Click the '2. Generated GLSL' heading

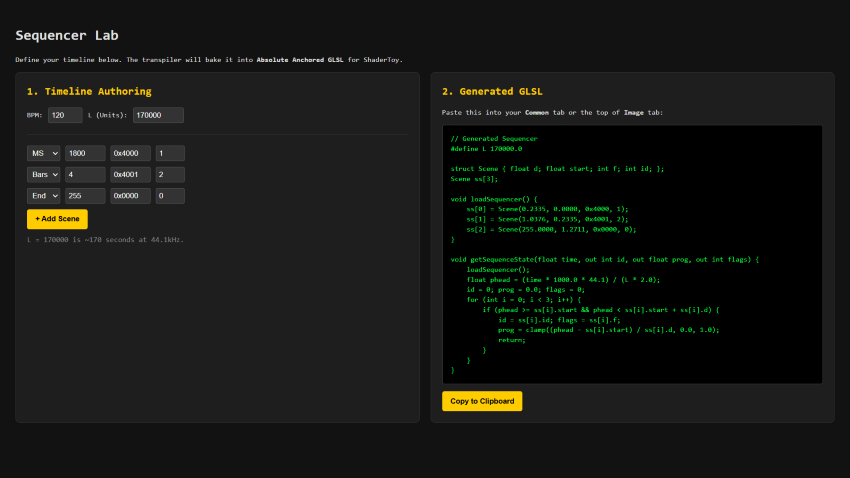coord(492,92)
